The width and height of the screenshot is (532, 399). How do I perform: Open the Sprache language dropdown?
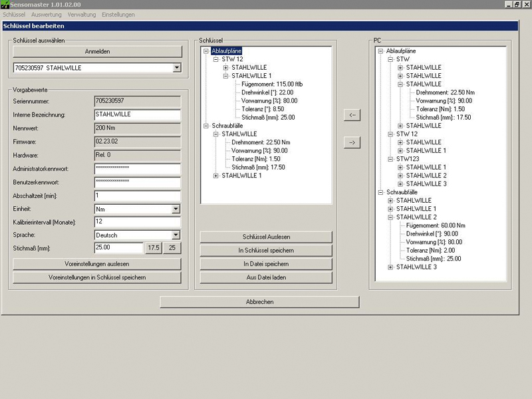[x=176, y=235]
